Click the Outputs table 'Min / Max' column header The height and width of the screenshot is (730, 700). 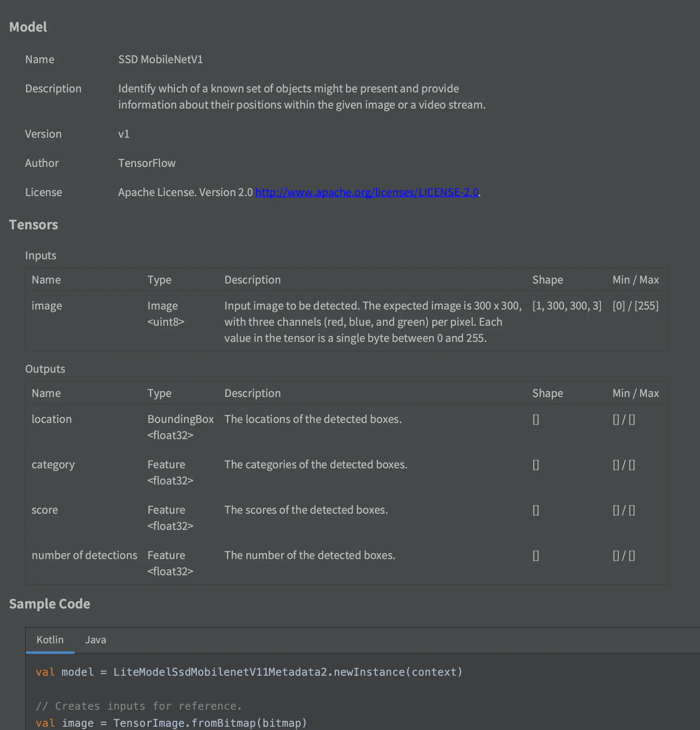pyautogui.click(x=636, y=393)
